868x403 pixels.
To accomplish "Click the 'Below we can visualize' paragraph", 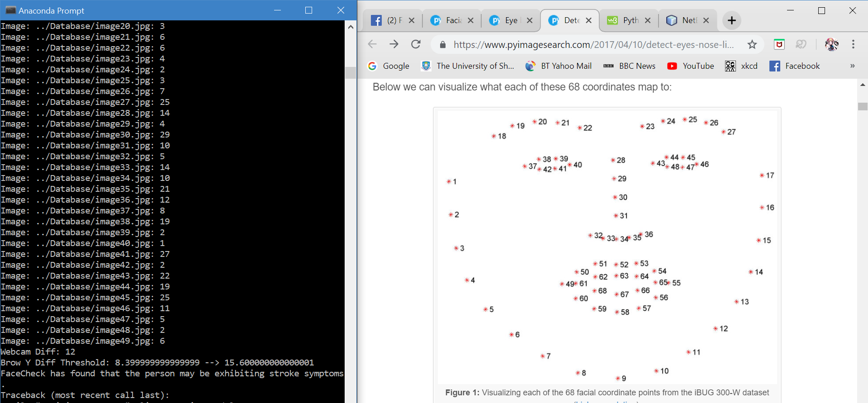I will click(x=522, y=87).
